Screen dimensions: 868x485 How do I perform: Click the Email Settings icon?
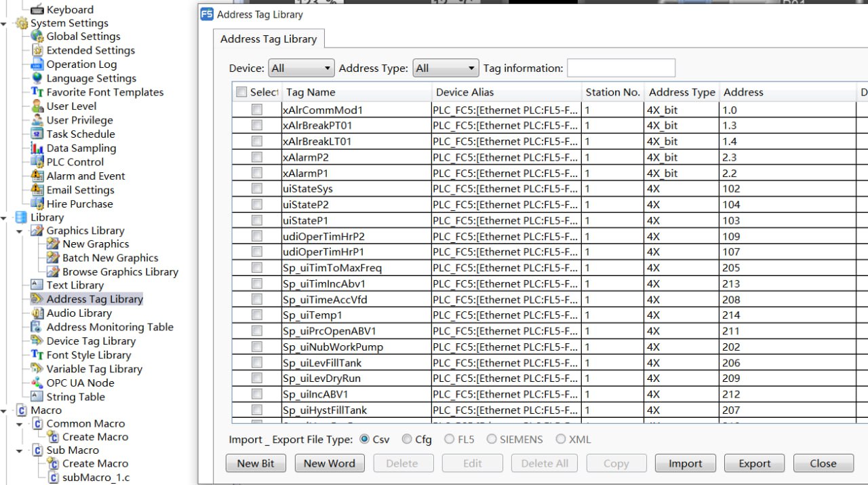tap(37, 191)
